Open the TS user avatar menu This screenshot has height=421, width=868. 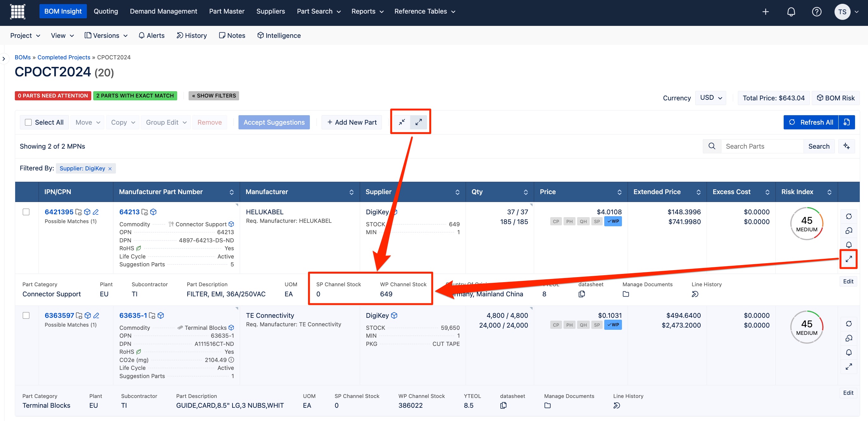(x=846, y=12)
